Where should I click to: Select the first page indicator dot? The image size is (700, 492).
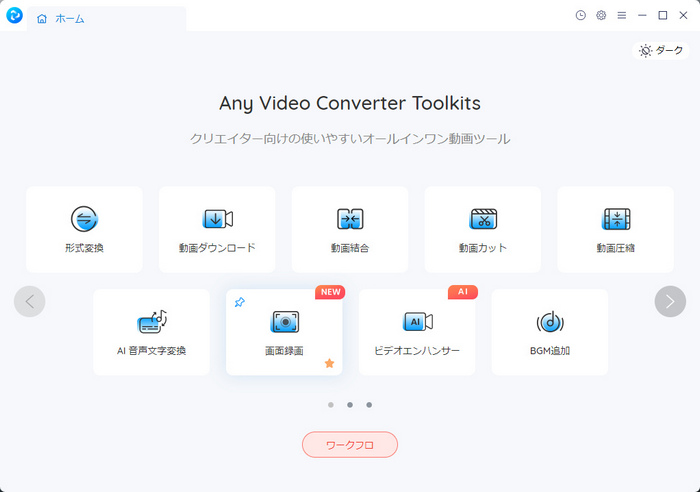[x=331, y=405]
